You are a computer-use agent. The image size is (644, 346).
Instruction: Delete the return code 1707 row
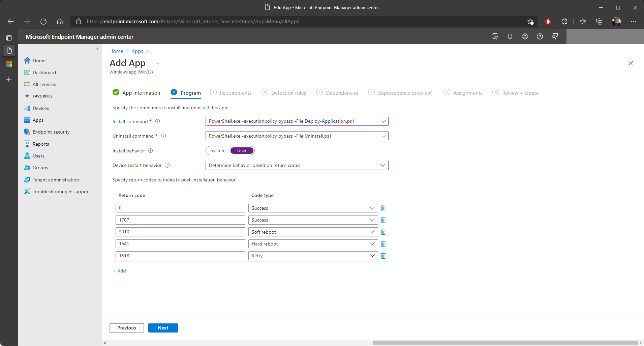383,220
